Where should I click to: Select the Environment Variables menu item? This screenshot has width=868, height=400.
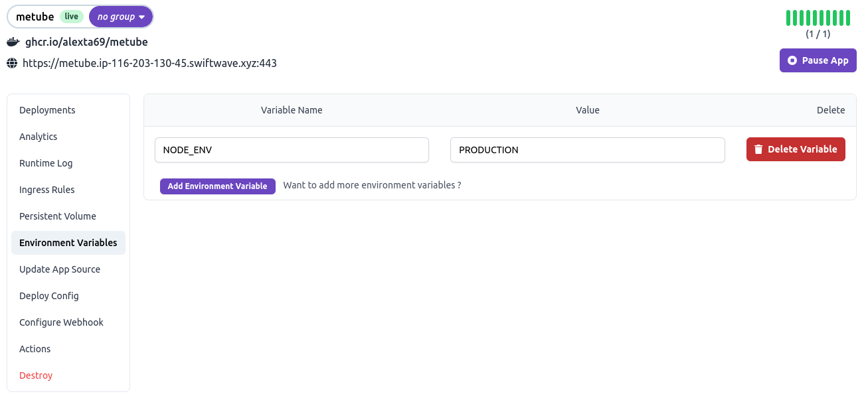(68, 243)
